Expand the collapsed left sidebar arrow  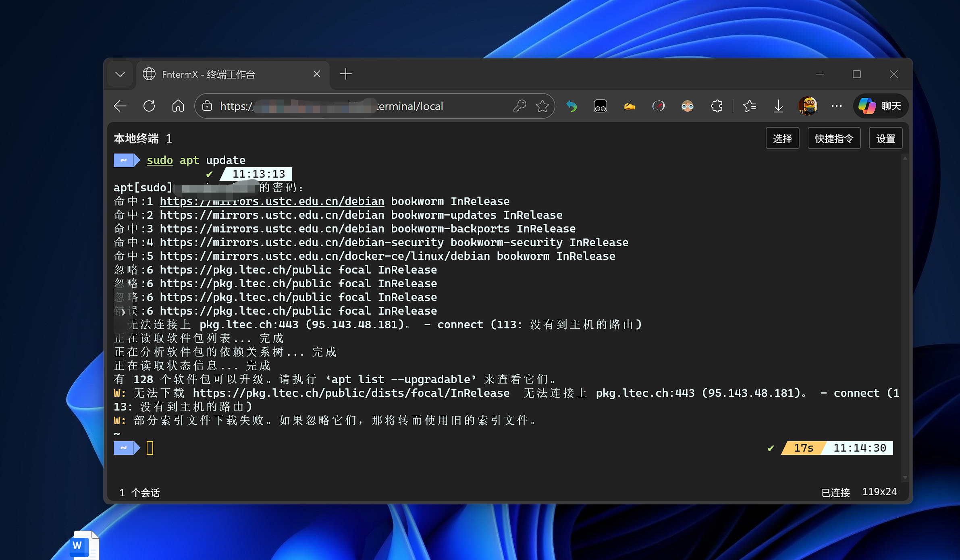click(123, 312)
